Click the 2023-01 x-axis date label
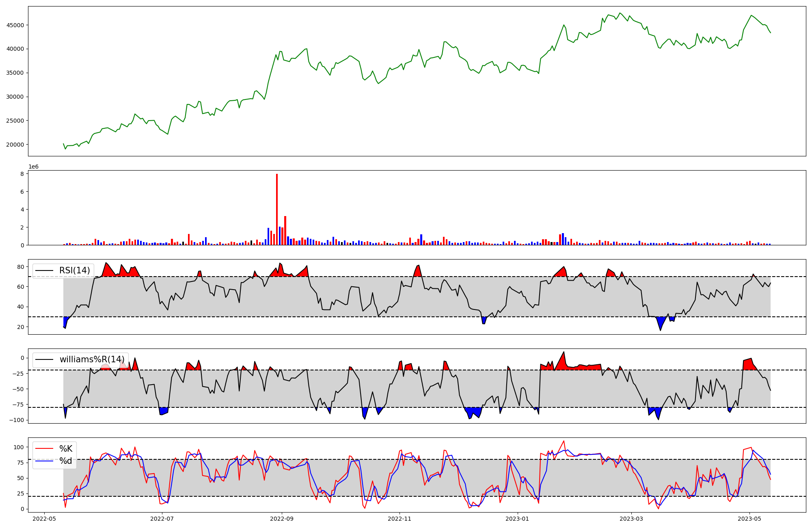This screenshot has width=812, height=528. coord(518,519)
